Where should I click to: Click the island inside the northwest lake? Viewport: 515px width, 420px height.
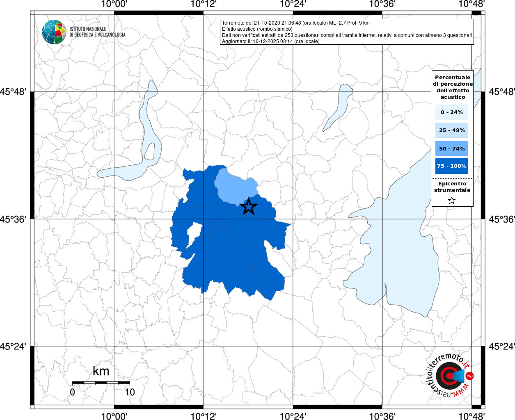[x=149, y=151]
